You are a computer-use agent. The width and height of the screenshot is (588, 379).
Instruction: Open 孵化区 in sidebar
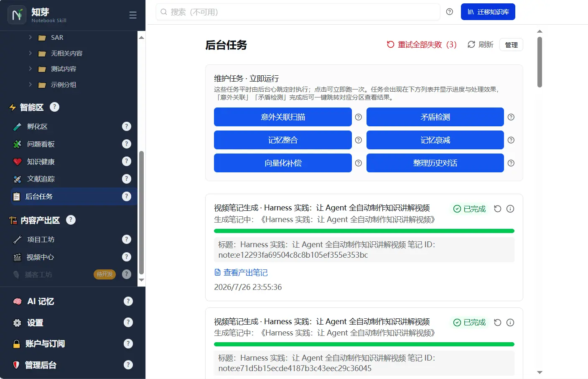click(x=37, y=126)
